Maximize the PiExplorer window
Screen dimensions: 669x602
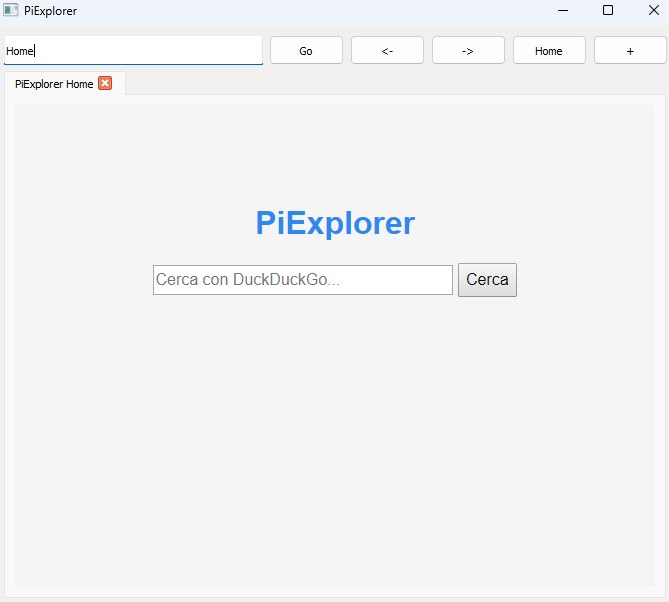tap(608, 10)
